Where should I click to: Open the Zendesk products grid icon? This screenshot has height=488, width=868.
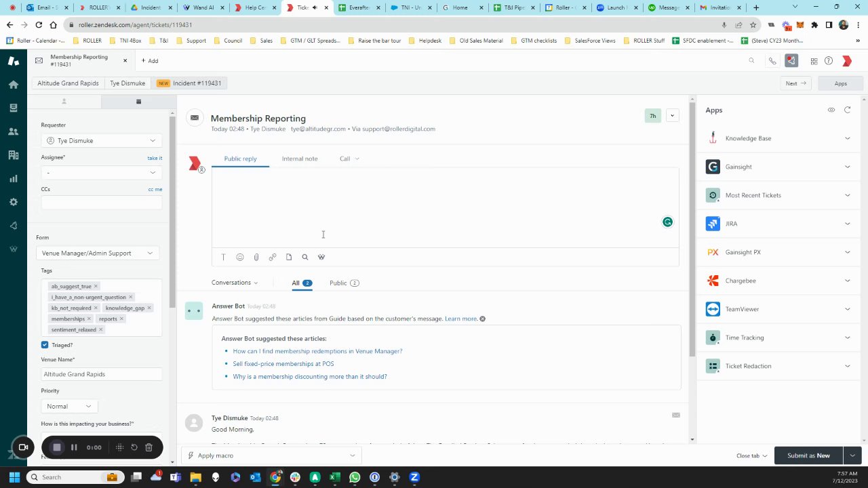point(814,61)
